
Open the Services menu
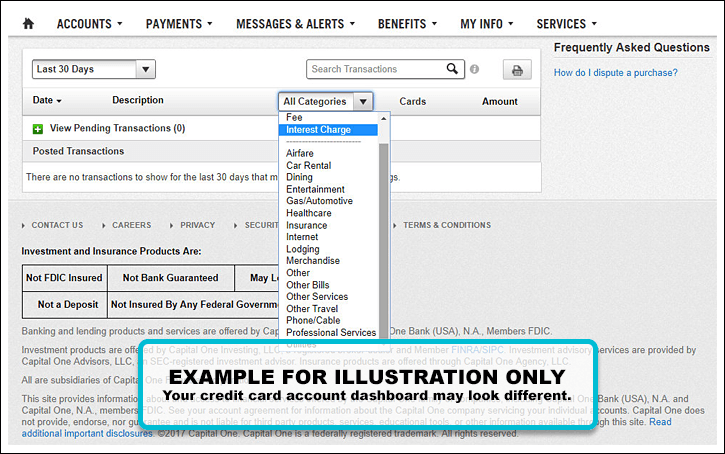566,24
